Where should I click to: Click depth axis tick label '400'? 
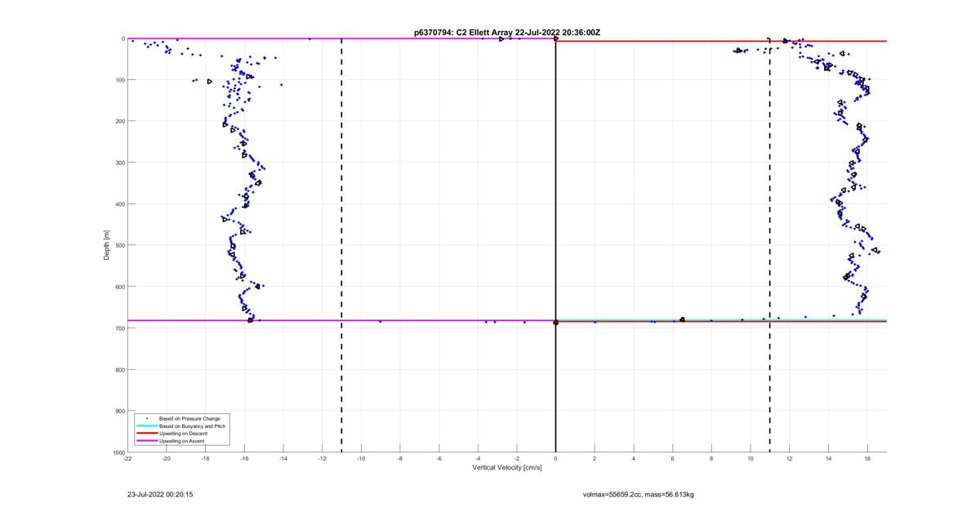click(x=119, y=204)
